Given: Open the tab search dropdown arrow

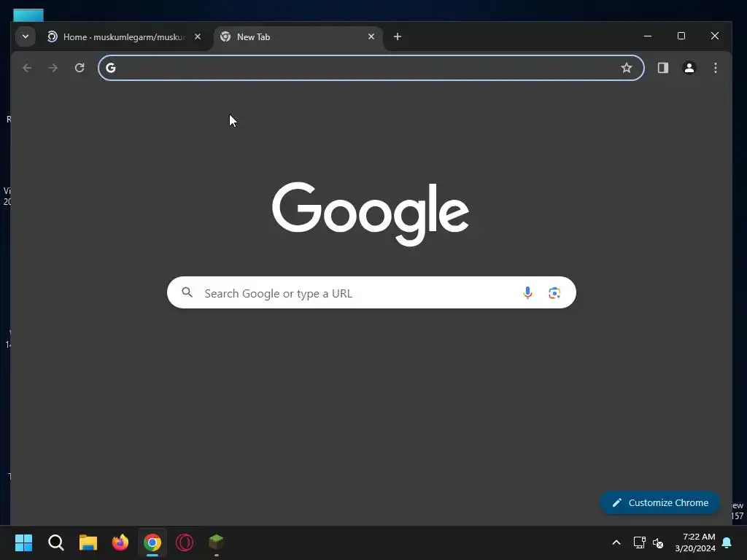Looking at the screenshot, I should [x=26, y=36].
